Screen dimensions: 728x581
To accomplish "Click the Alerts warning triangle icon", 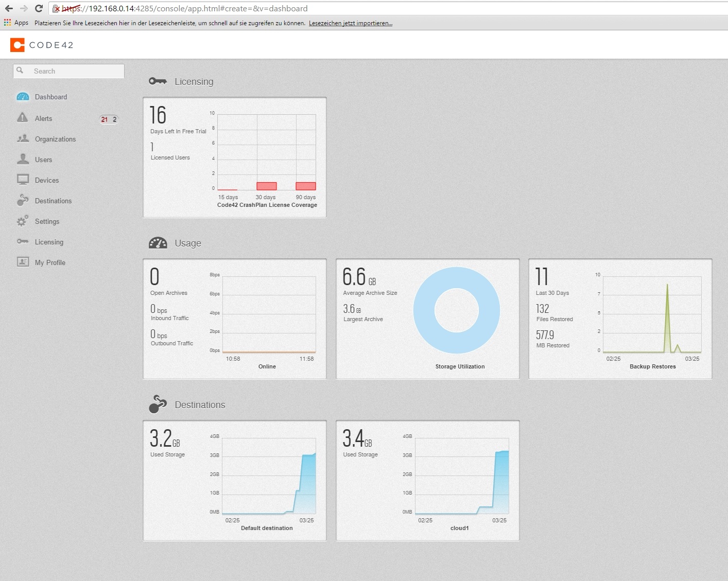I will [x=23, y=118].
